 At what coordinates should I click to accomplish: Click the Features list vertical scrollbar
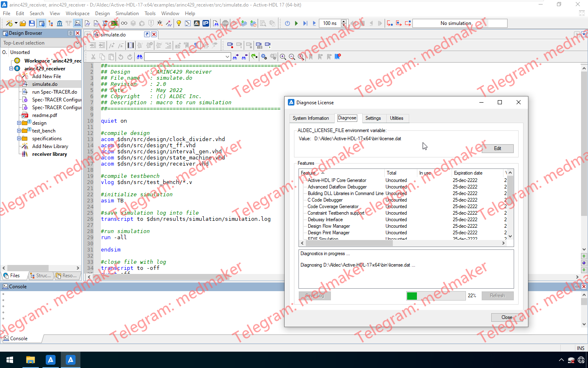pyautogui.click(x=510, y=204)
